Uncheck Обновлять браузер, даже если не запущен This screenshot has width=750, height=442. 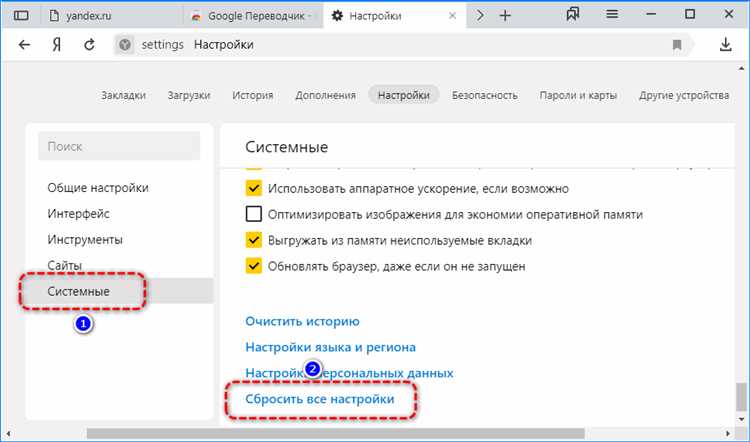[x=254, y=265]
